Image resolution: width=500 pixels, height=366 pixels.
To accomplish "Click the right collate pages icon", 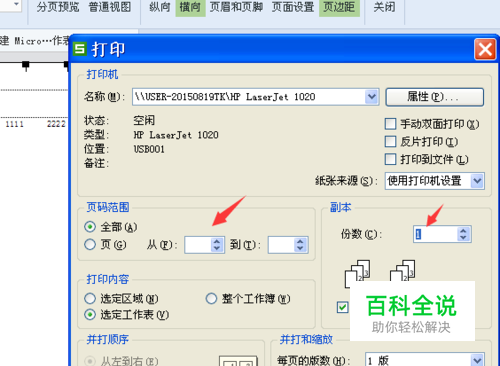I will pyautogui.click(x=403, y=271).
